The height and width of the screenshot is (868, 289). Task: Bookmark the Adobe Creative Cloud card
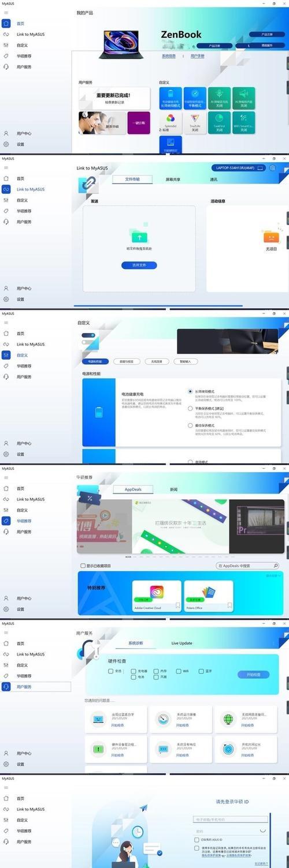coord(177,605)
